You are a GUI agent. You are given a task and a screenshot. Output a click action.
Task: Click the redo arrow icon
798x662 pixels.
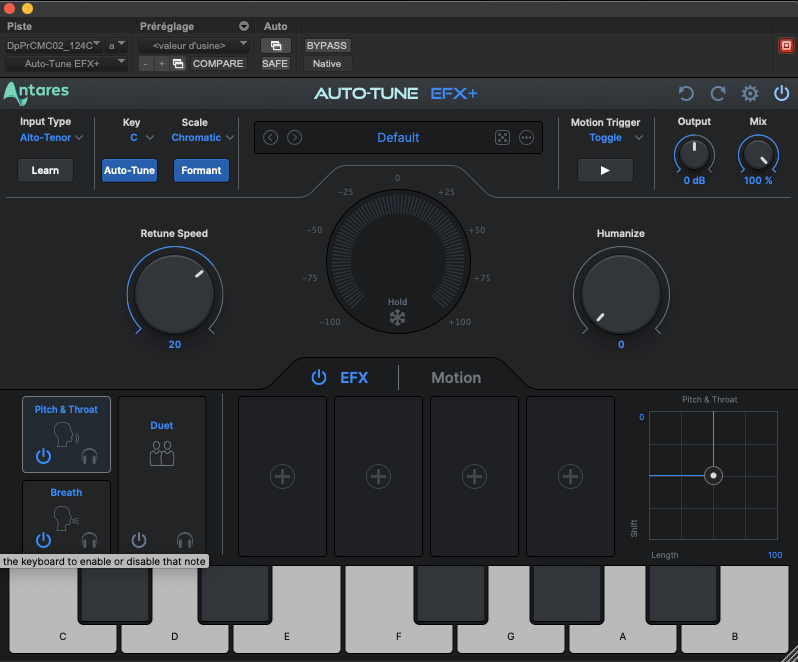(718, 94)
